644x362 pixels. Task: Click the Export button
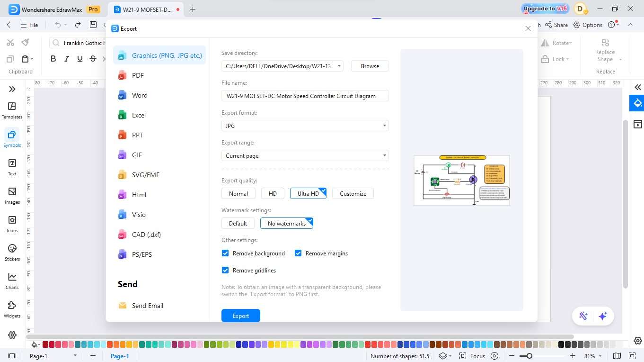pyautogui.click(x=240, y=316)
